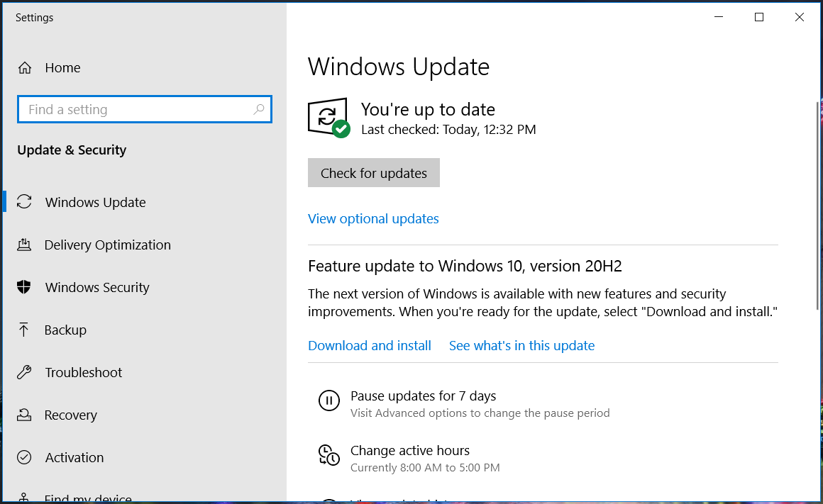Open Recovery settings
This screenshot has width=823, height=504.
point(71,415)
